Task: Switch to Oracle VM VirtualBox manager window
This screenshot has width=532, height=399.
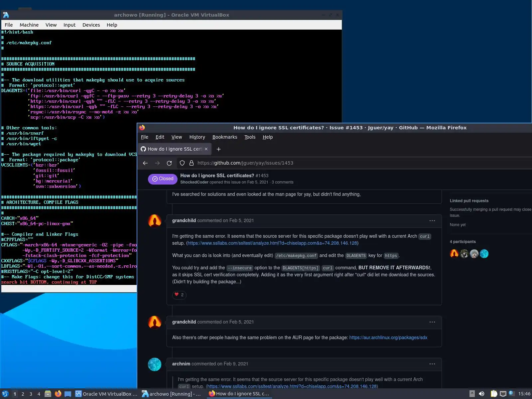Action: point(106,394)
